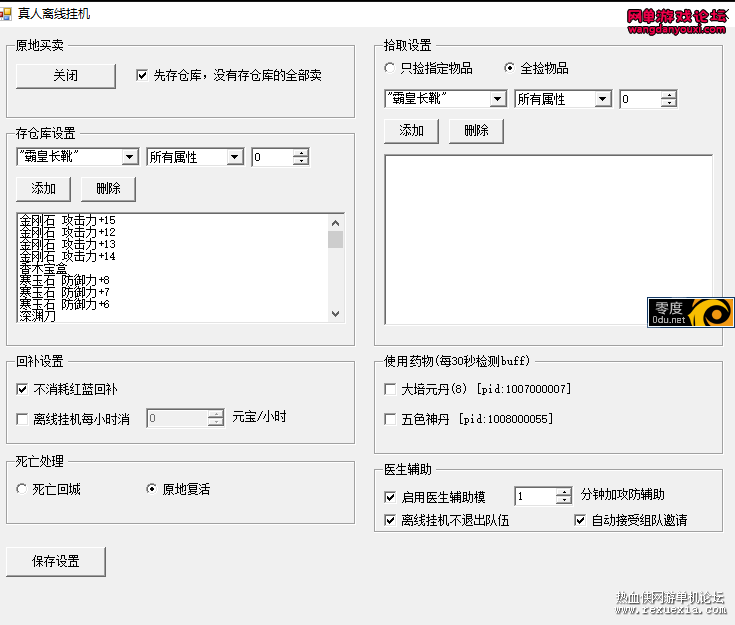The width and height of the screenshot is (735, 625).
Task: Select list row 金刚石 攻击力+13
Action: (x=173, y=245)
